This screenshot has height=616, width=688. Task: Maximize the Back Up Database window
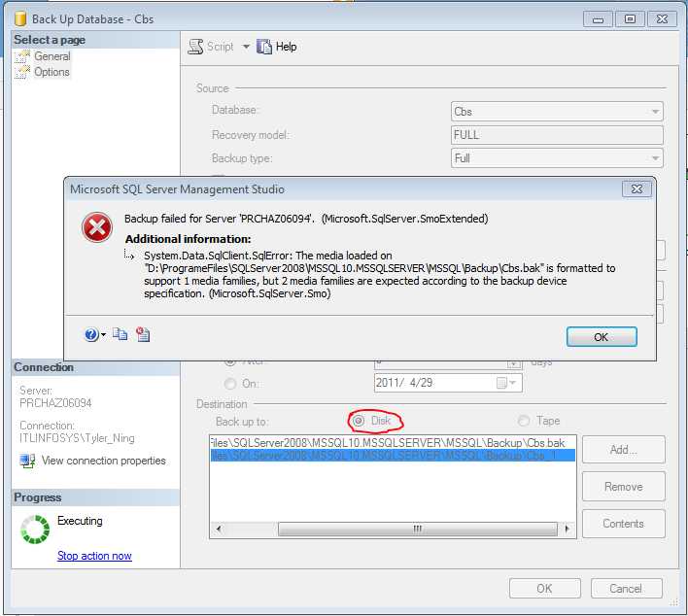click(630, 19)
